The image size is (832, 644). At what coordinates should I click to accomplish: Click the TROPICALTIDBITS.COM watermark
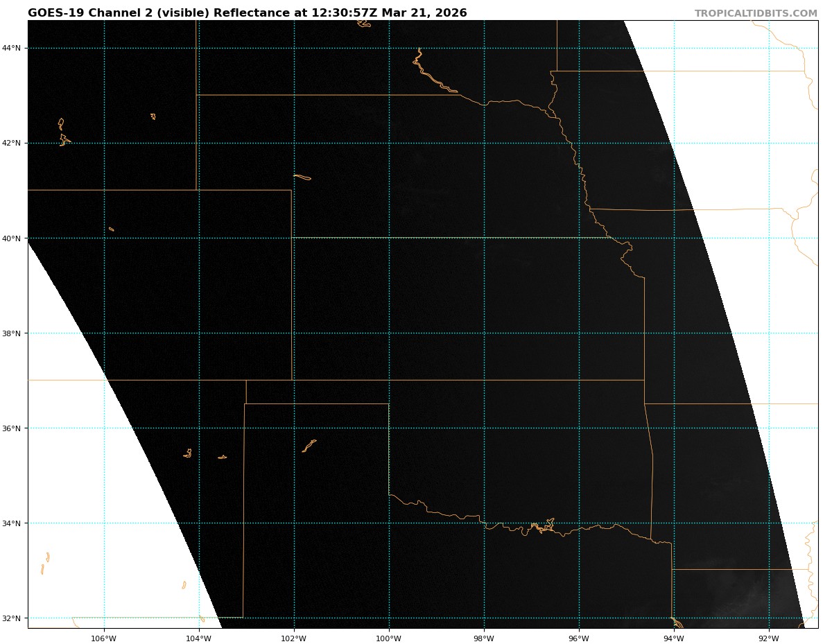click(x=756, y=13)
